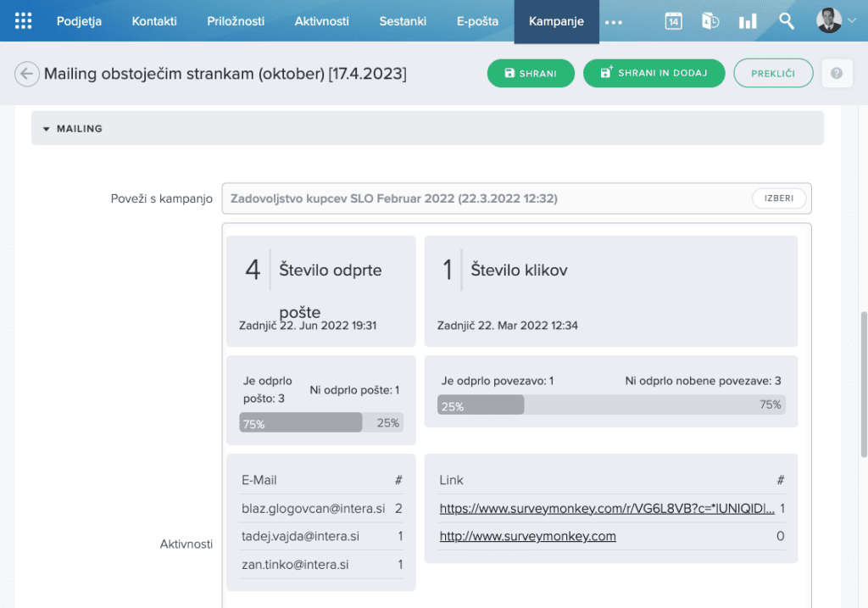Viewport: 868px width, 608px height.
Task: Open the Priložnosti tab
Action: coord(236,21)
